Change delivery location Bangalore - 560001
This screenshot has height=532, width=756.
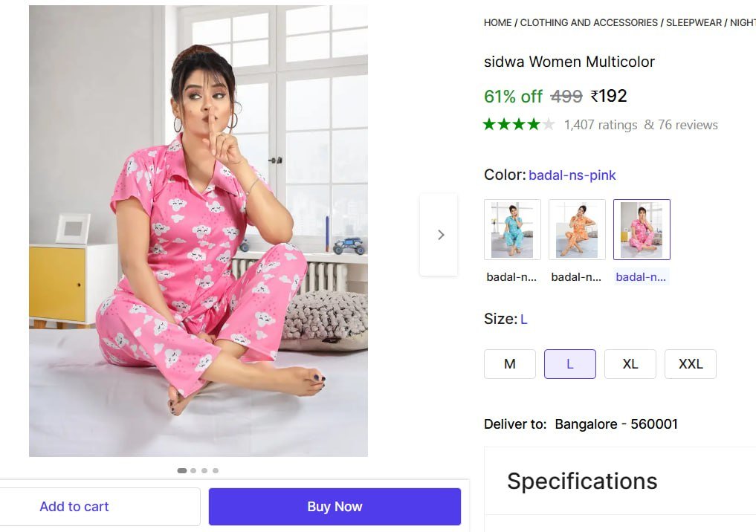(616, 424)
